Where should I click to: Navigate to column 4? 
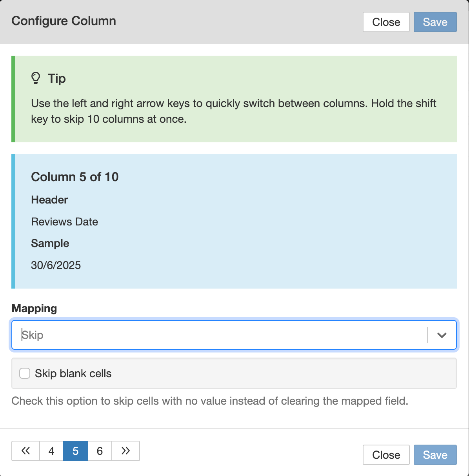51,451
